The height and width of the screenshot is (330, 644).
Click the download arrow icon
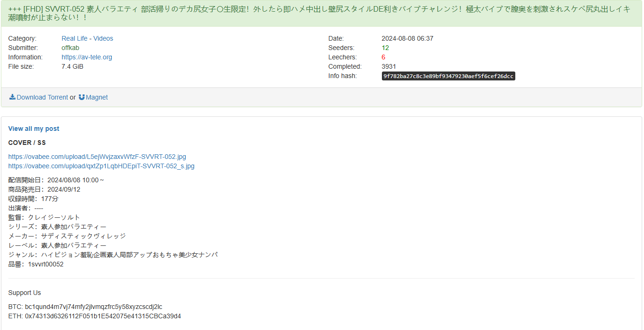click(x=12, y=97)
